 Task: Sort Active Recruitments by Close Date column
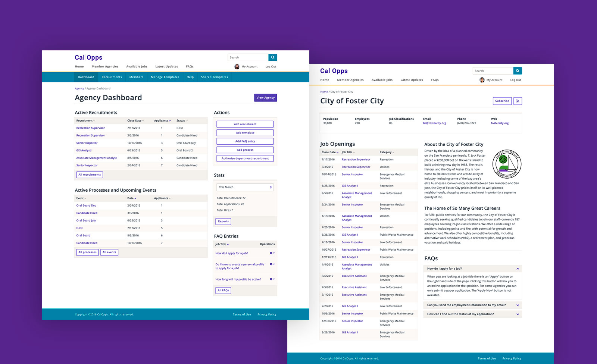(135, 121)
